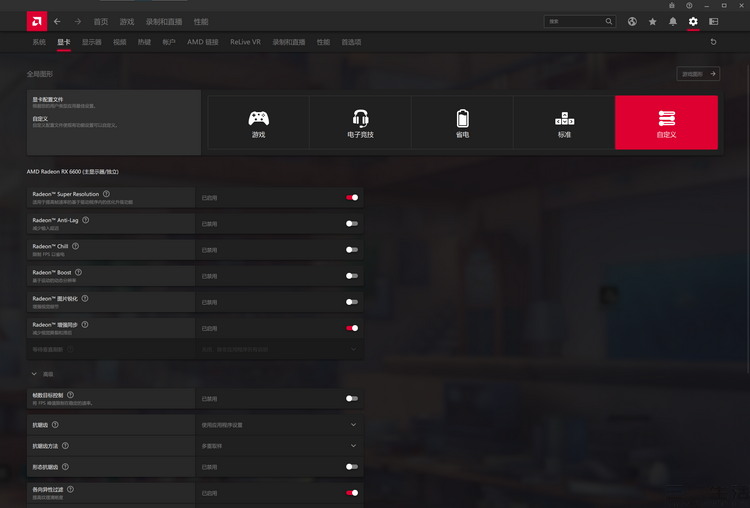Select the 电子竞技 headset profile tile
The image size is (750, 508).
(360, 122)
